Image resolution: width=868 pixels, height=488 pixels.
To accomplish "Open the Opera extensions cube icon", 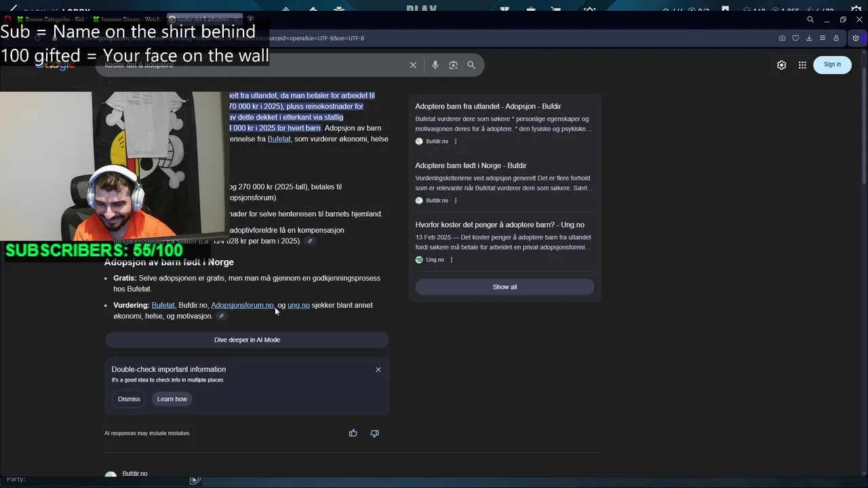I will pyautogui.click(x=856, y=38).
